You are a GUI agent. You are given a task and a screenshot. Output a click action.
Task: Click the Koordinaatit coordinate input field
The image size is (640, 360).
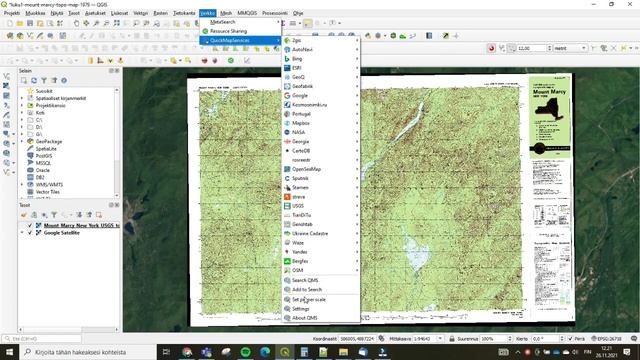click(357, 339)
